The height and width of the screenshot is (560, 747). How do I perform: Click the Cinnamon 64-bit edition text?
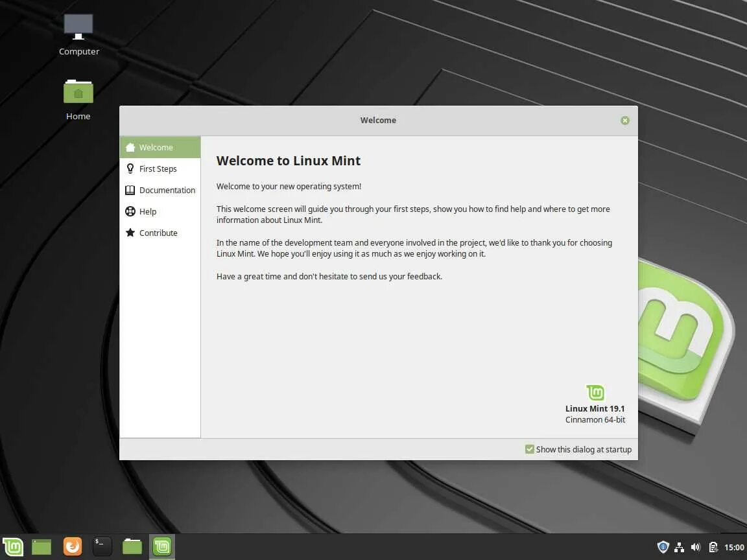pos(595,419)
